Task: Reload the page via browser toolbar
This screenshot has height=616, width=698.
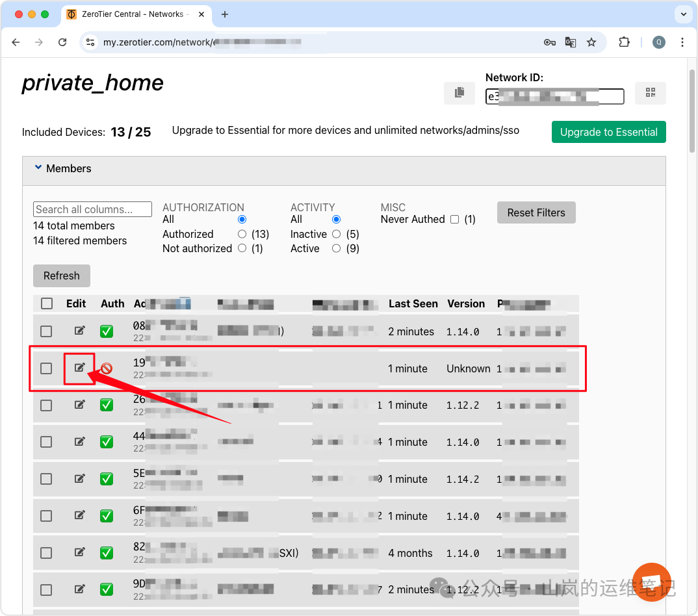Action: pos(62,42)
